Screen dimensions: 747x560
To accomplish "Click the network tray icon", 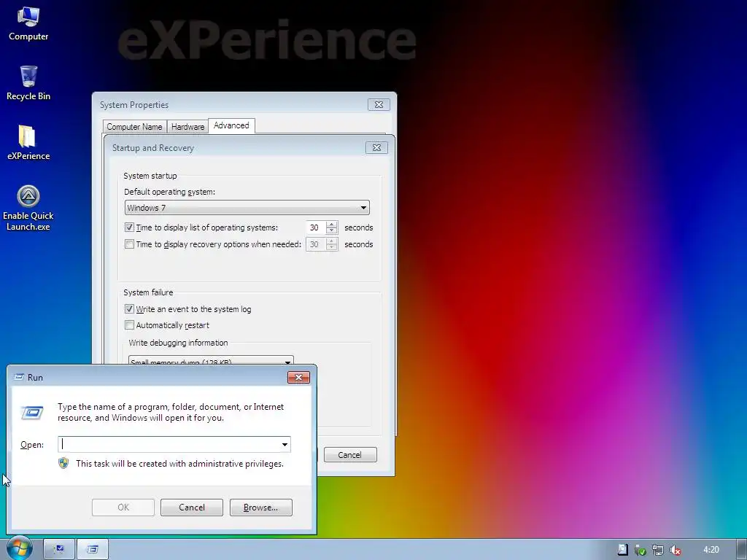I will click(657, 550).
